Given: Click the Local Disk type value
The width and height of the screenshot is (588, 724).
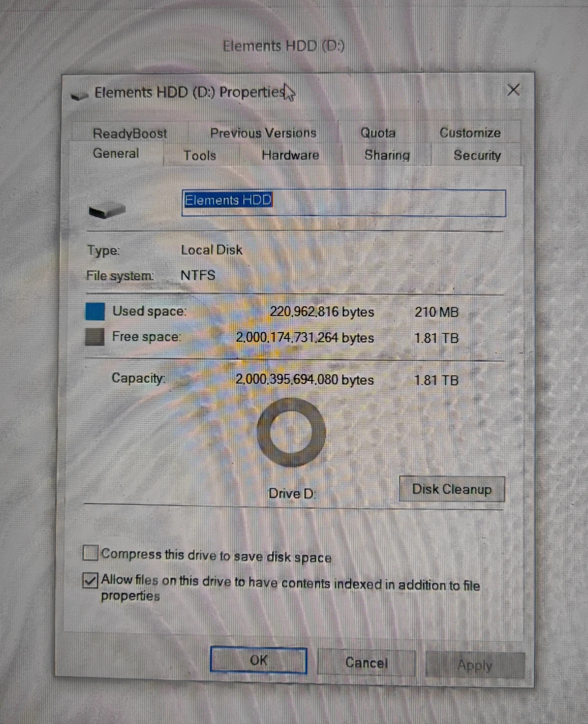Looking at the screenshot, I should (x=212, y=250).
